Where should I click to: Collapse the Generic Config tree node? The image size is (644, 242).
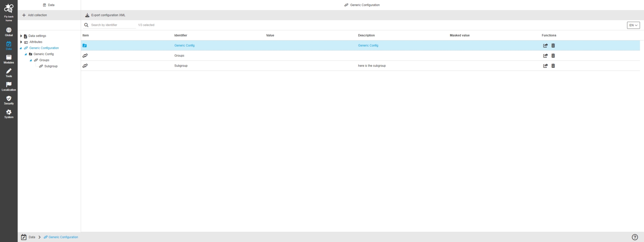26,54
